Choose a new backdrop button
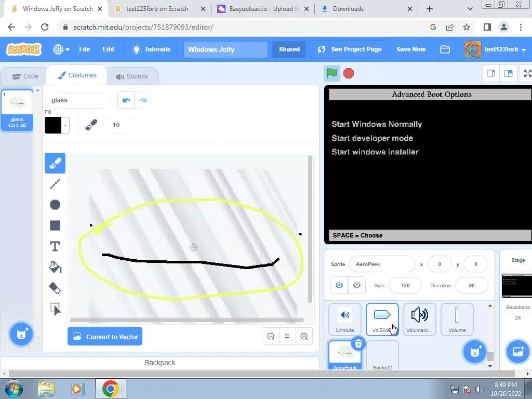This screenshot has height=399, width=532. point(517,352)
